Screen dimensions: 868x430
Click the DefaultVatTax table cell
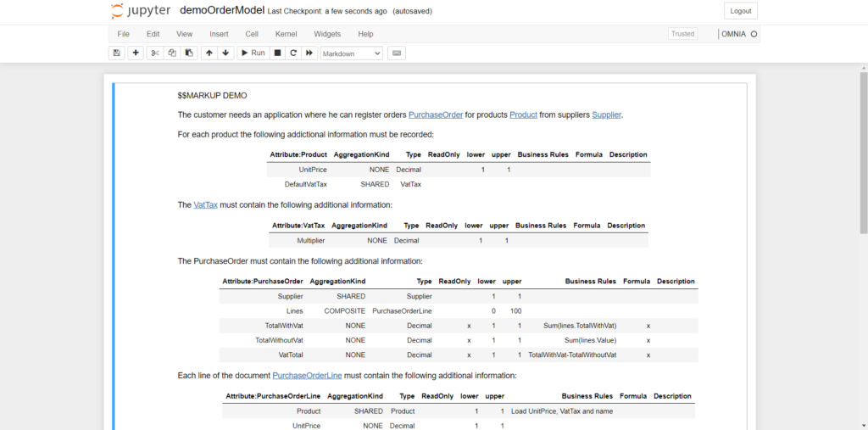(305, 184)
